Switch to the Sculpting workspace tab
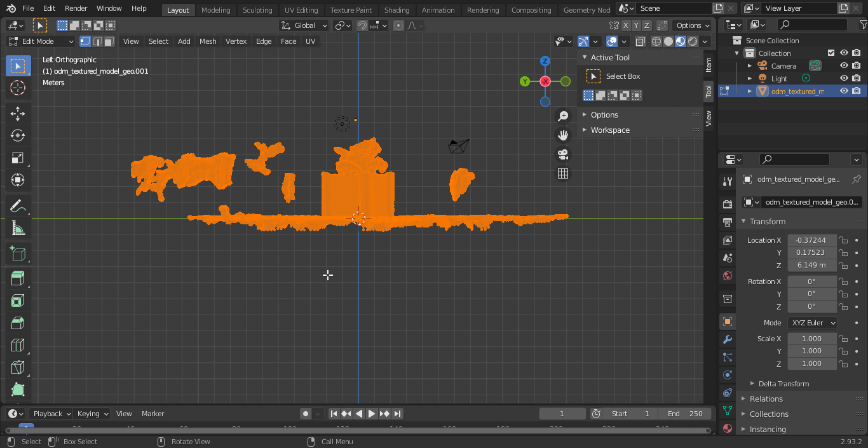This screenshot has height=448, width=868. (x=257, y=10)
